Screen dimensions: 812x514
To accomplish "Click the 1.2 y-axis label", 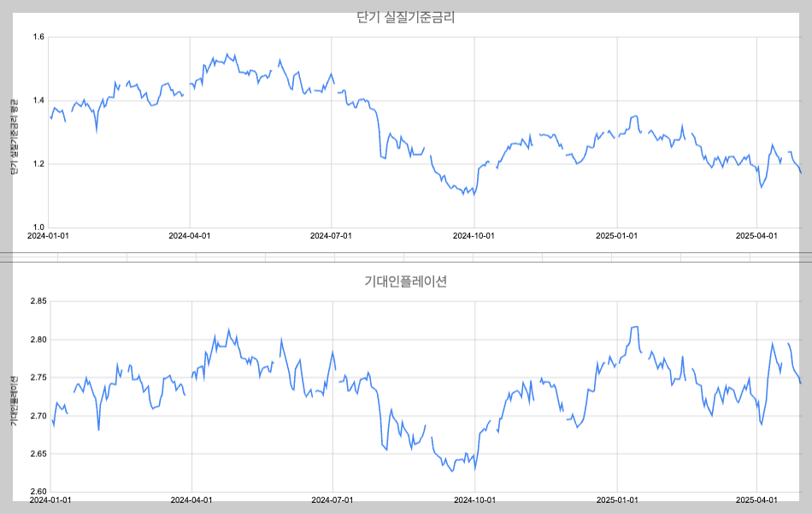I will (x=38, y=163).
